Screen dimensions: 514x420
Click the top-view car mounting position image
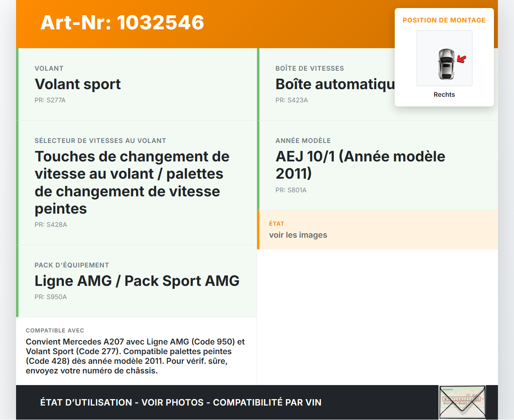pos(446,63)
